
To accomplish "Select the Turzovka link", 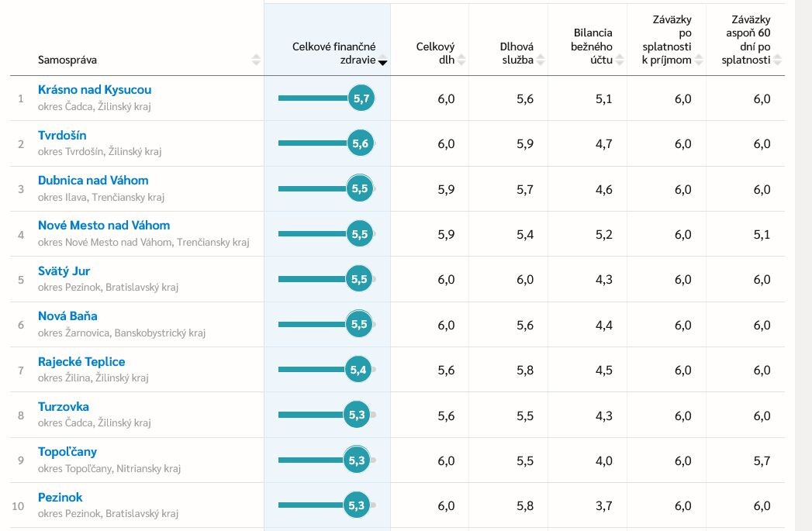I will point(63,406).
